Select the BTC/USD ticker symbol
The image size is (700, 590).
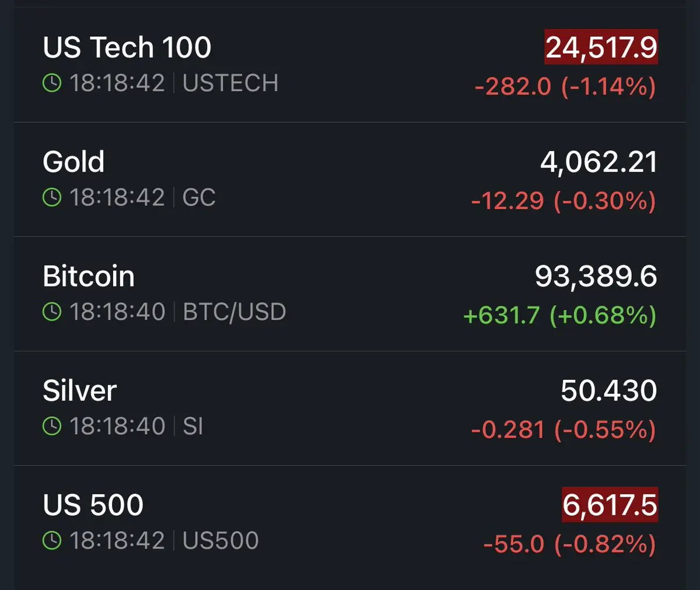pos(235,312)
